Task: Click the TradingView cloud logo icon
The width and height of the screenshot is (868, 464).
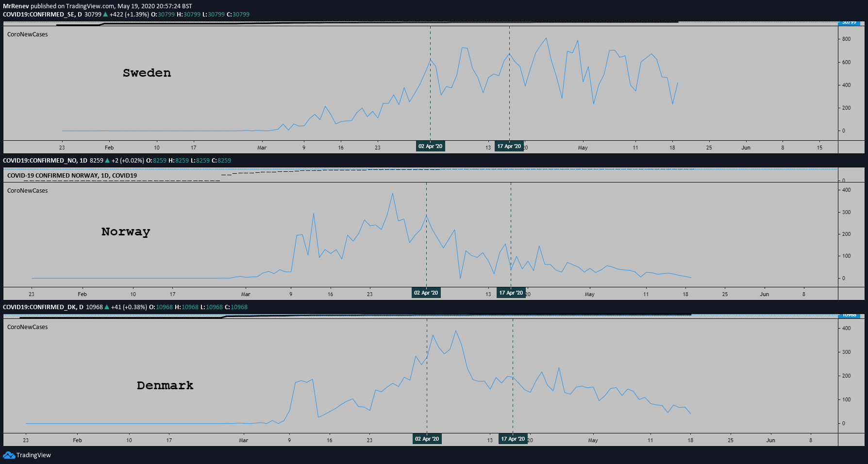Action: coord(9,455)
